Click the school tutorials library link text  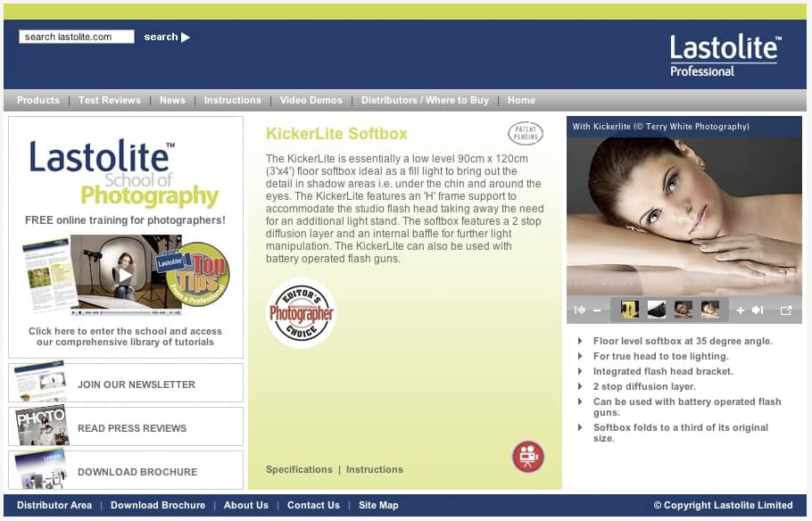125,336
